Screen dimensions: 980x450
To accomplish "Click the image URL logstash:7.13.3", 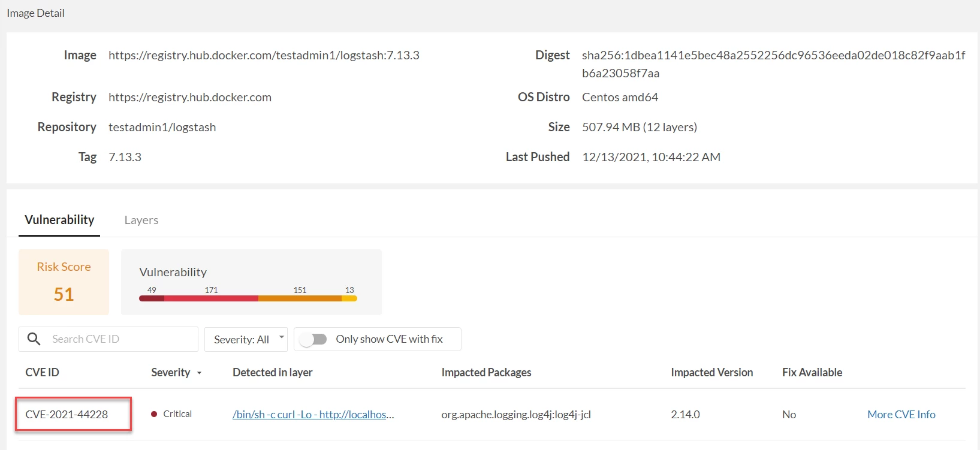I will click(x=264, y=55).
